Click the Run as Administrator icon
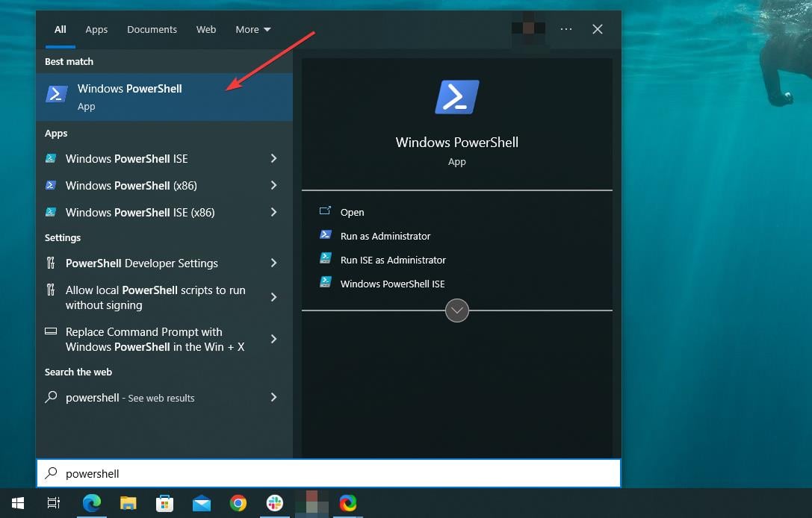This screenshot has height=518, width=812. [325, 235]
